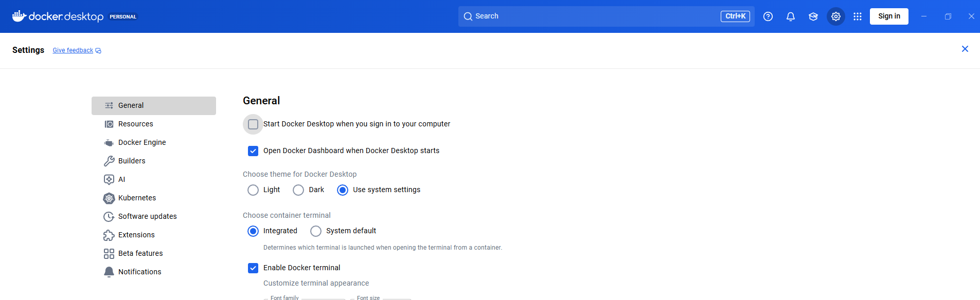Click the search magnifier icon
The height and width of the screenshot is (300, 980).
click(468, 16)
